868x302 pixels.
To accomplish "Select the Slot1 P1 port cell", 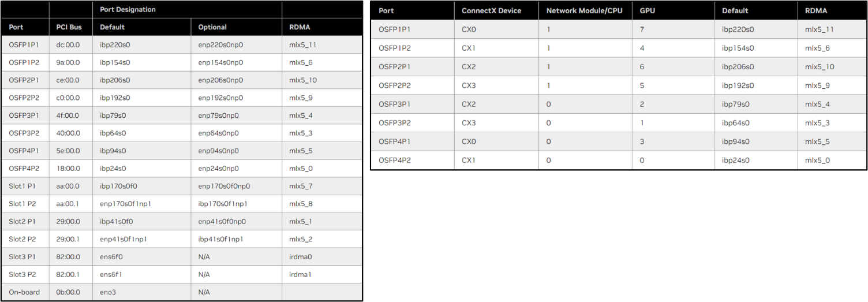I will point(24,186).
